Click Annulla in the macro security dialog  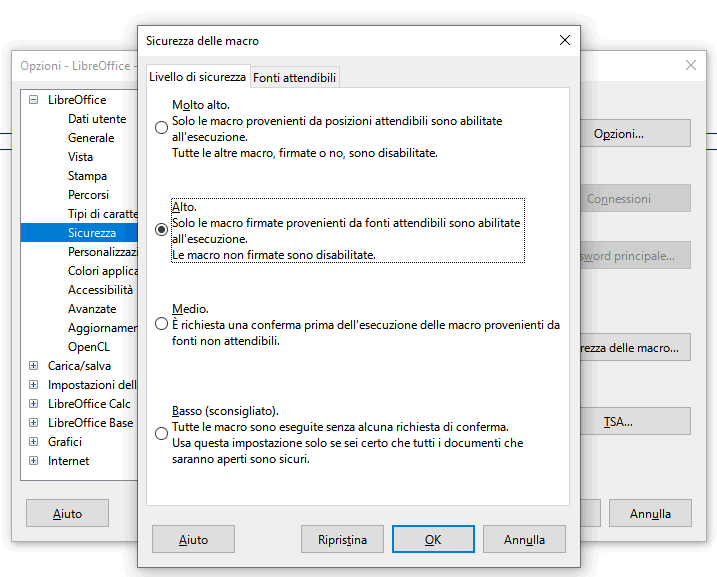click(x=524, y=539)
